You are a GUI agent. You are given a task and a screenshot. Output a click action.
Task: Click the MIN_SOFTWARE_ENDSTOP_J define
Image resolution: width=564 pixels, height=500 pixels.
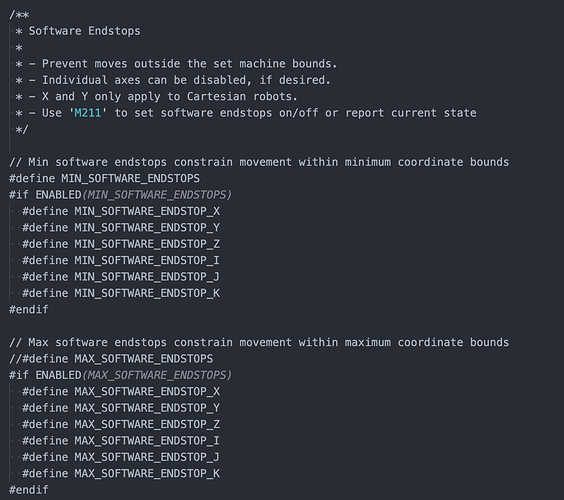[121, 277]
